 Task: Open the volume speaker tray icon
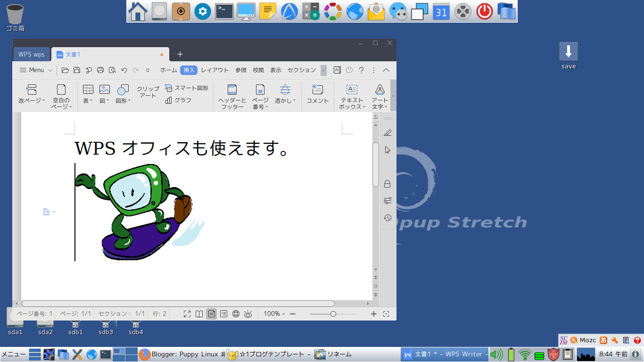pyautogui.click(x=497, y=354)
